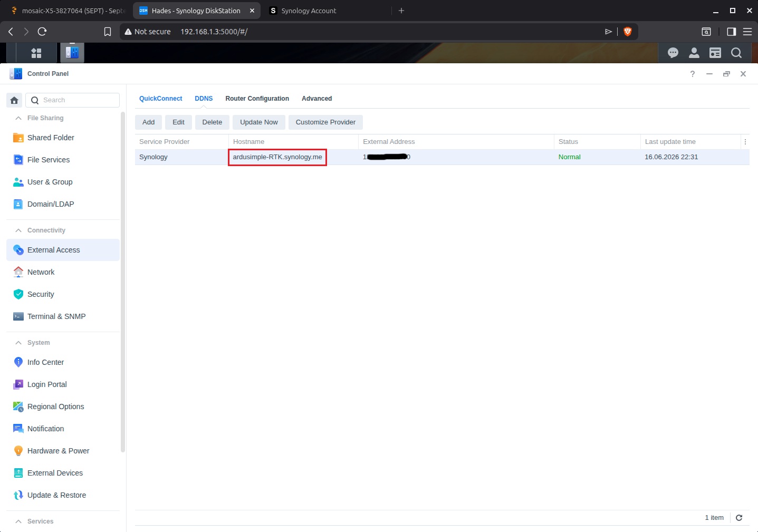Click the Service Provider column header
This screenshot has height=532, width=758.
(x=182, y=142)
